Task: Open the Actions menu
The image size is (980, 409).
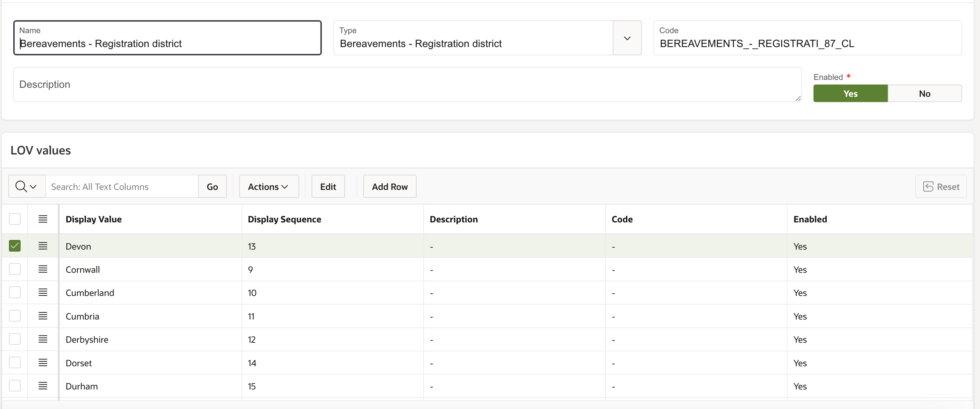Action: tap(269, 187)
